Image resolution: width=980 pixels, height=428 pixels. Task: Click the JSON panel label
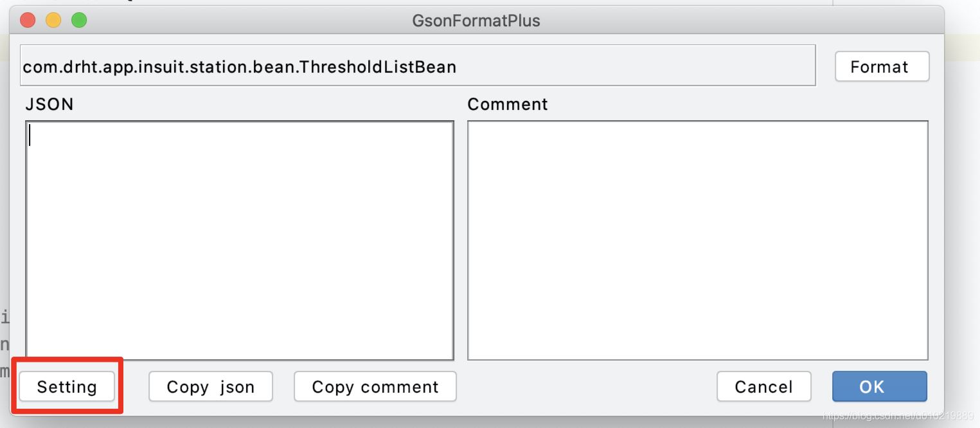pyautogui.click(x=49, y=104)
